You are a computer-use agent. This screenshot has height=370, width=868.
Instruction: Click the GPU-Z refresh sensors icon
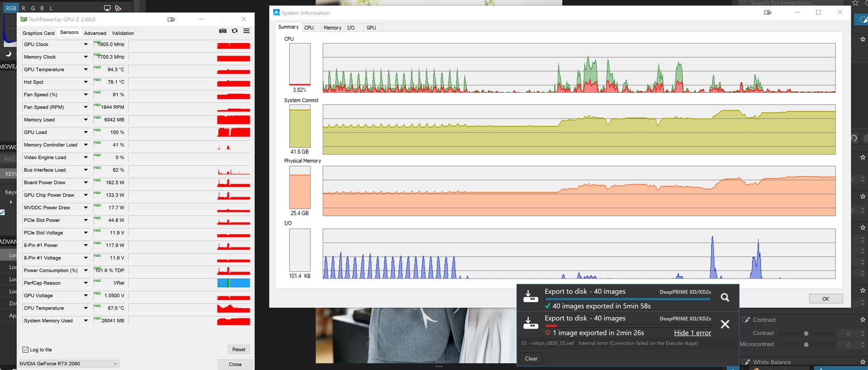(x=235, y=31)
